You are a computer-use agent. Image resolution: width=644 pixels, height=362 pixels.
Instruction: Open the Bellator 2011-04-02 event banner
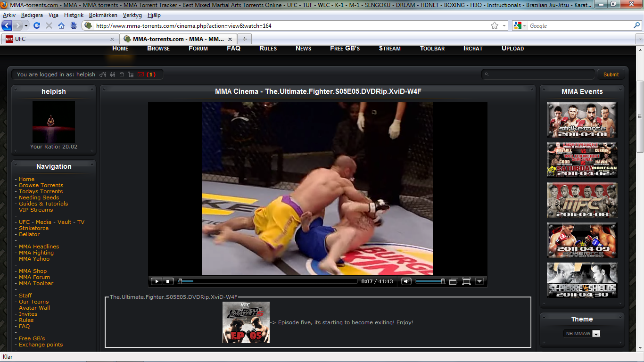tap(582, 160)
